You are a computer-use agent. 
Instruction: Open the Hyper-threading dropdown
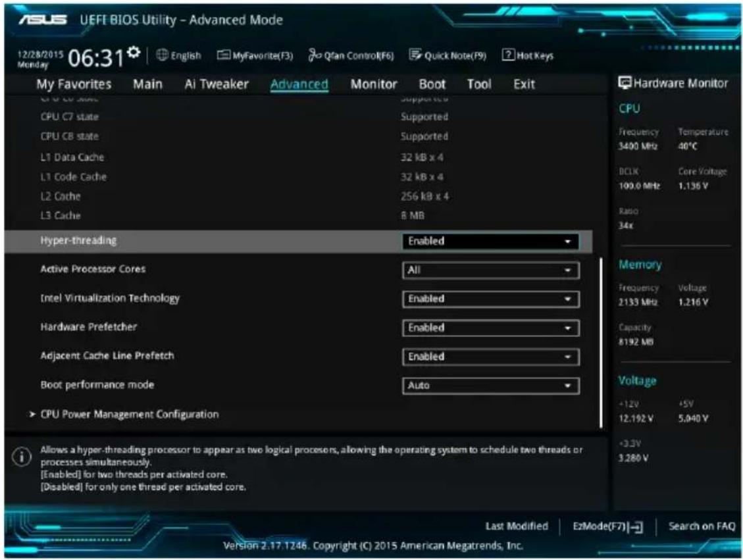490,241
